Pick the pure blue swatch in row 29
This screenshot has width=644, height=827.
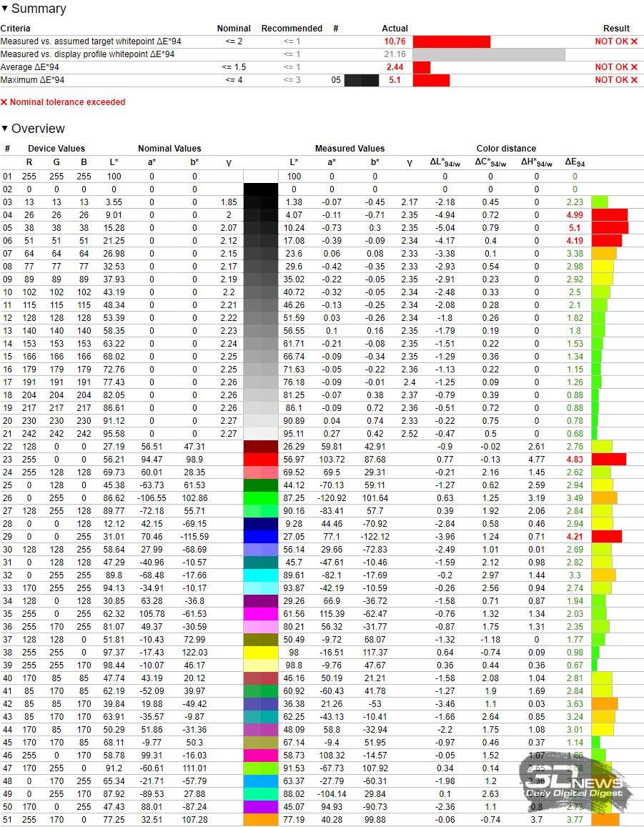point(260,536)
